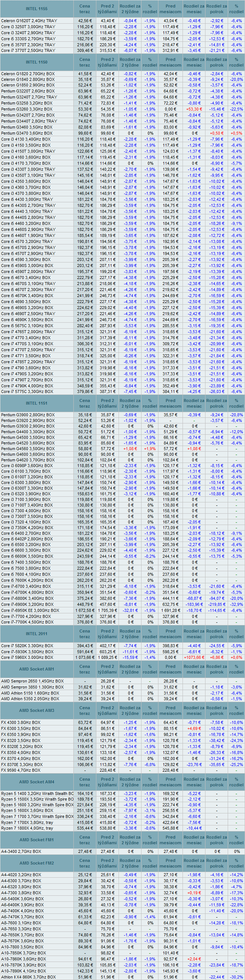Viewport: 245px width, 980px height.
Task: Click the FX 8370E 3,3GHz BOX name
Action: point(22,764)
